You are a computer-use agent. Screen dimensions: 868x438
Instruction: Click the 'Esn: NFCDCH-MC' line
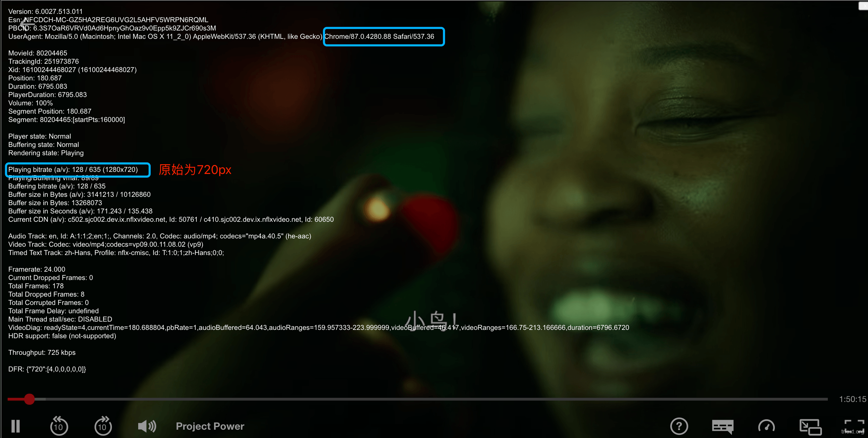(x=108, y=20)
